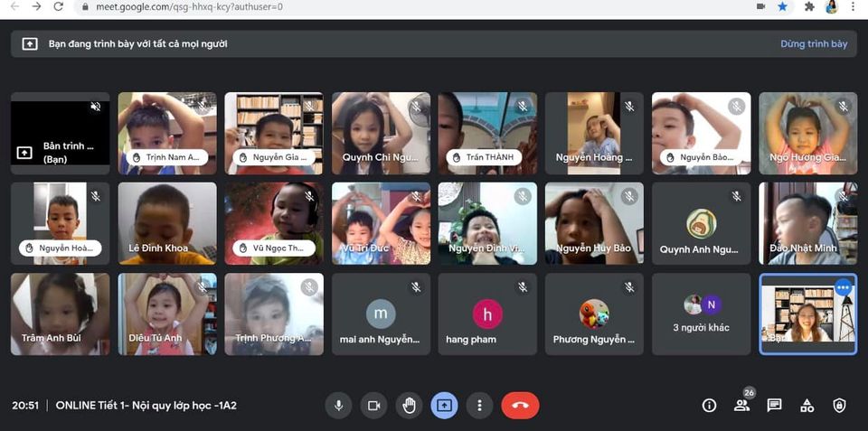The height and width of the screenshot is (431, 868).
Task: Toggle the raise hand button
Action: tap(409, 406)
